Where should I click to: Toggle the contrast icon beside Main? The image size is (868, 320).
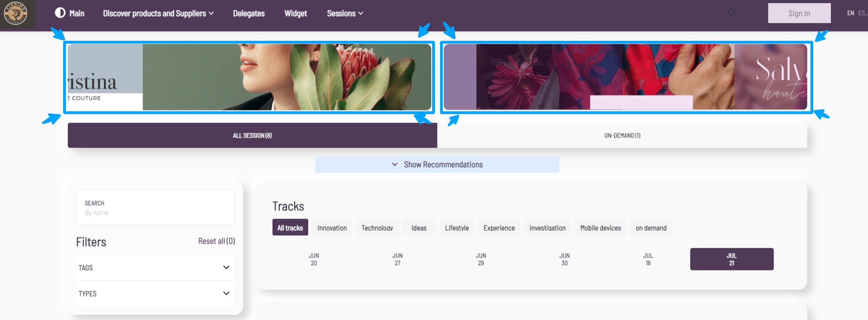(60, 13)
